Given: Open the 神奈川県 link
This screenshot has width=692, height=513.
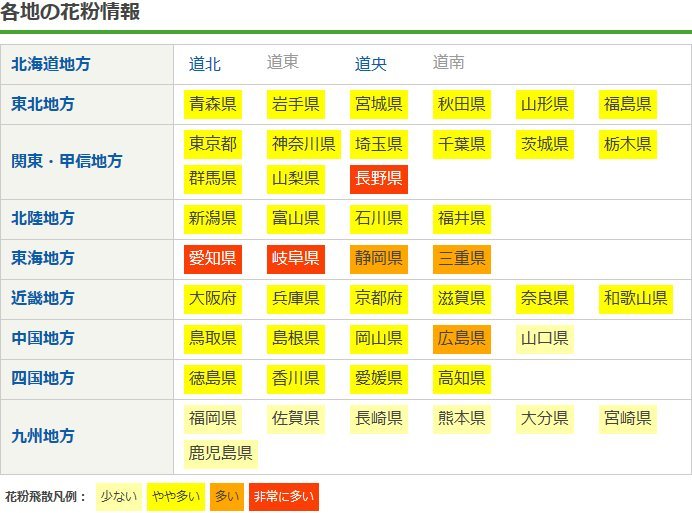Looking at the screenshot, I should 304,144.
